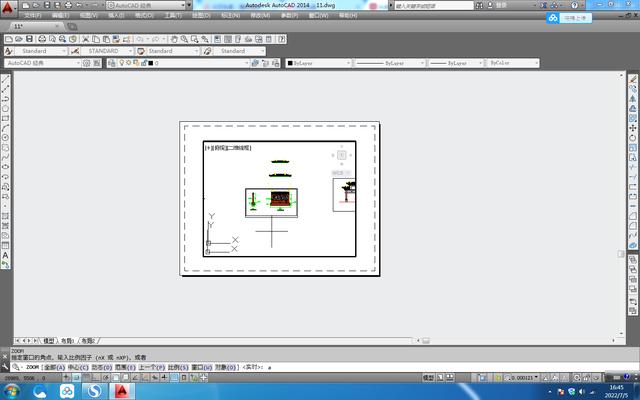Switch to the 布局1 layout tab

pyautogui.click(x=68, y=340)
